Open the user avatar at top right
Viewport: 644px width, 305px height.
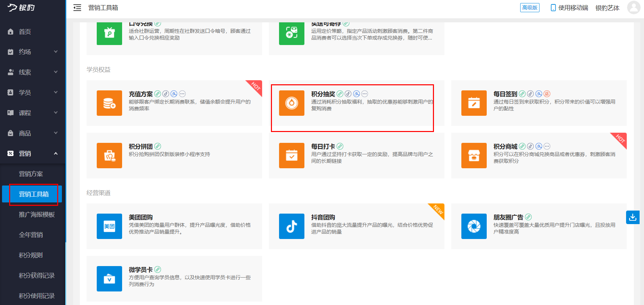click(633, 7)
